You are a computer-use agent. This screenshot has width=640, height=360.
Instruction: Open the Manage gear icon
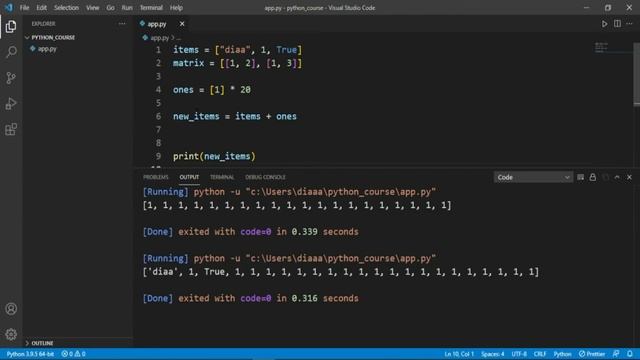11,334
